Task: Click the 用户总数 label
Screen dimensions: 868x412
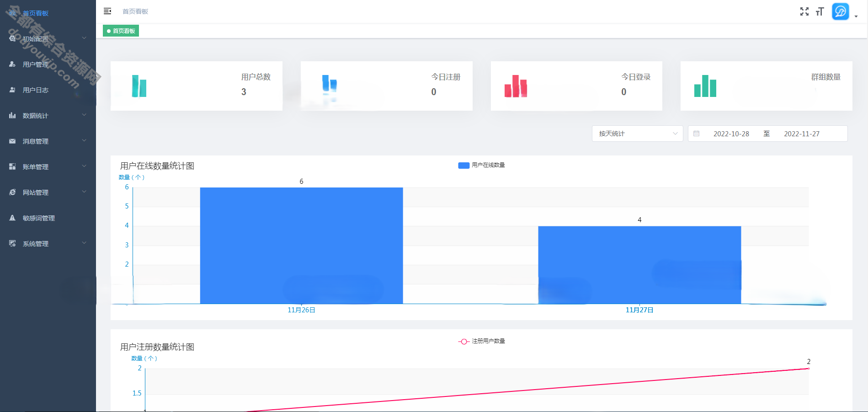Action: coord(256,77)
